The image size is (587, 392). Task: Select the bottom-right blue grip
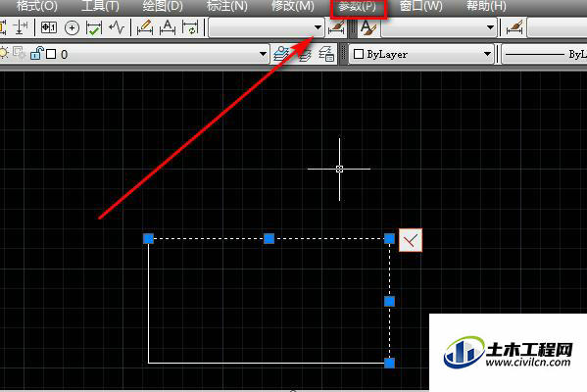tap(389, 363)
